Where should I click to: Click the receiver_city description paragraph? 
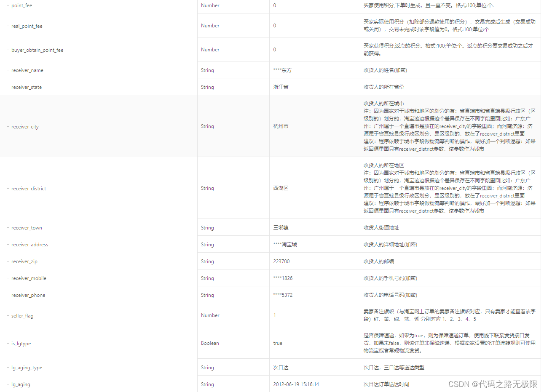(450, 126)
